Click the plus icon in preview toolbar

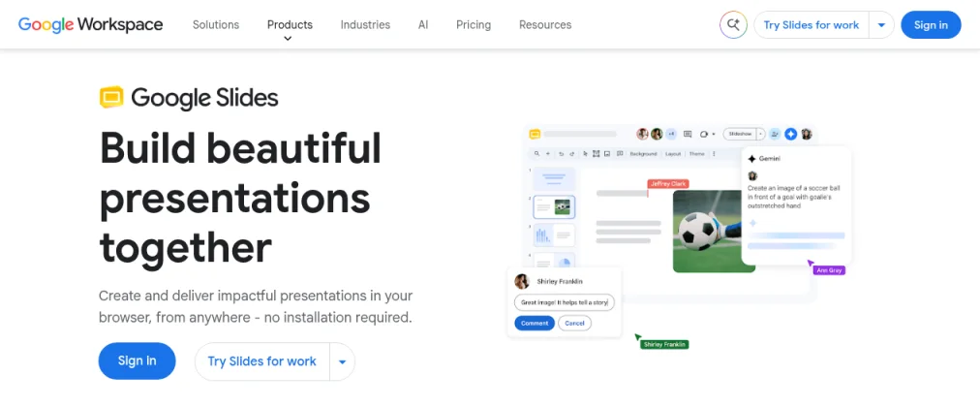pyautogui.click(x=548, y=154)
